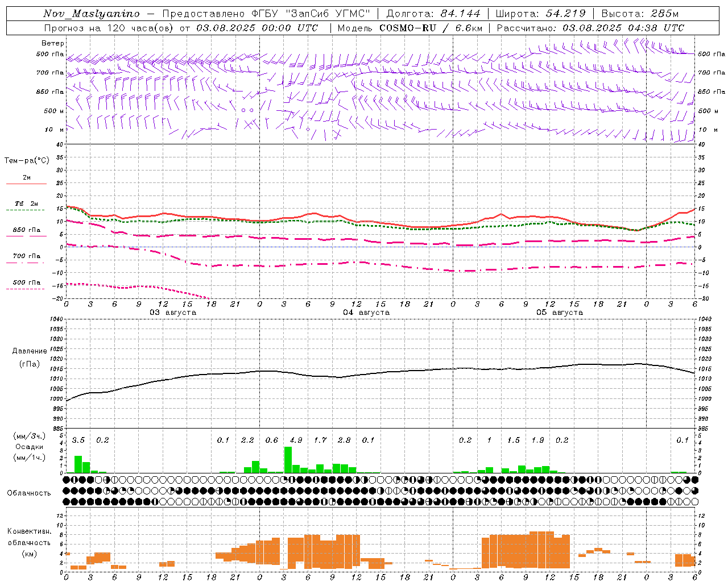Viewport: 728px width, 582px height.
Task: Select "Прогноз на 120 часа(ов)" forecast text
Action: (109, 28)
